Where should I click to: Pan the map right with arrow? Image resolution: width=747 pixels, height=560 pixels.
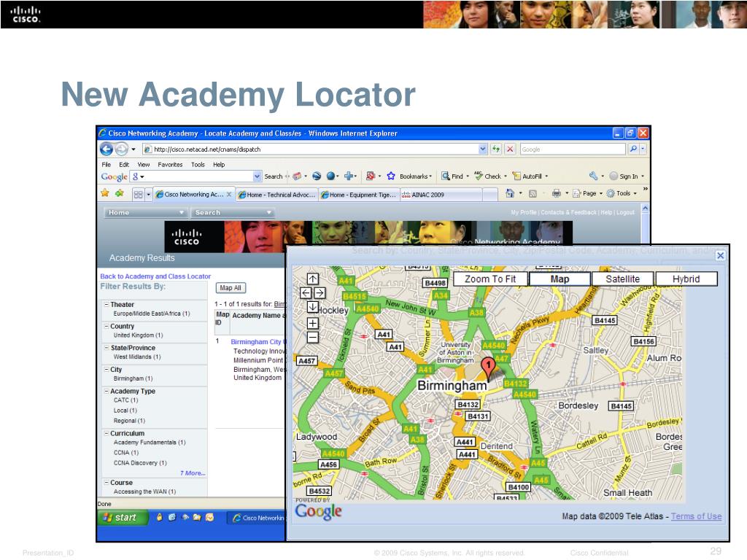(320, 293)
